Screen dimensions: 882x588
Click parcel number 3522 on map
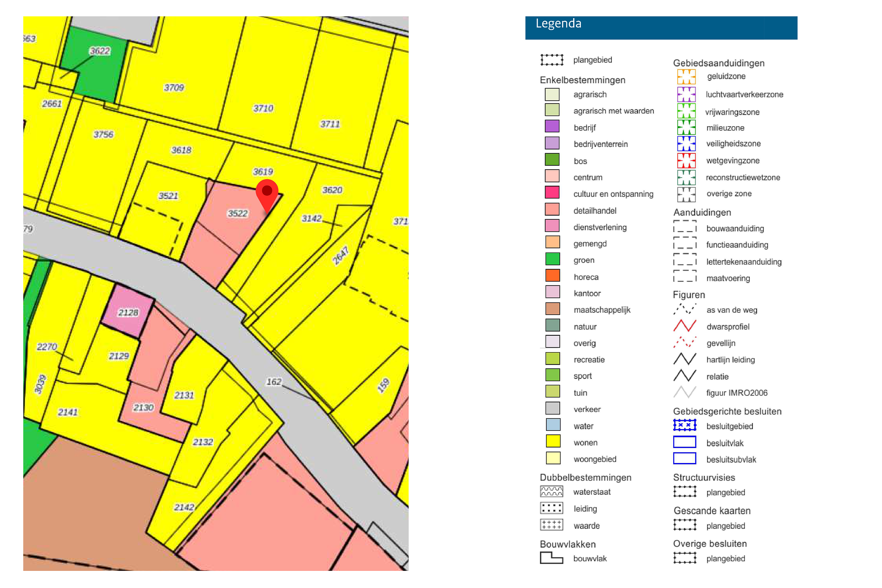(238, 214)
